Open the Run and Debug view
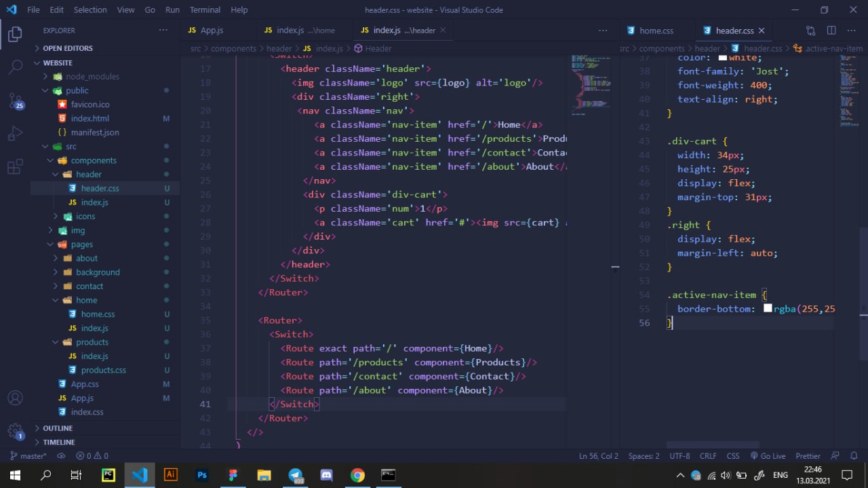 [15, 134]
